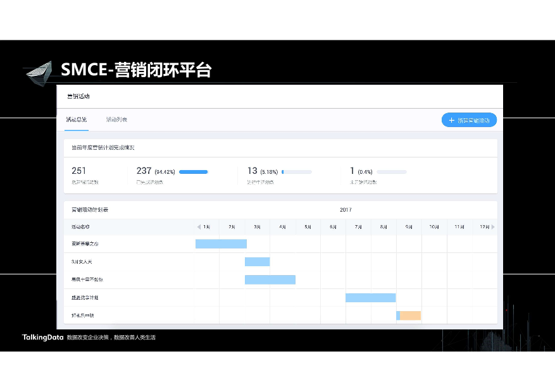Click the progress bar next to 237 (94.42%)
This screenshot has height=392, width=555.
194,172
